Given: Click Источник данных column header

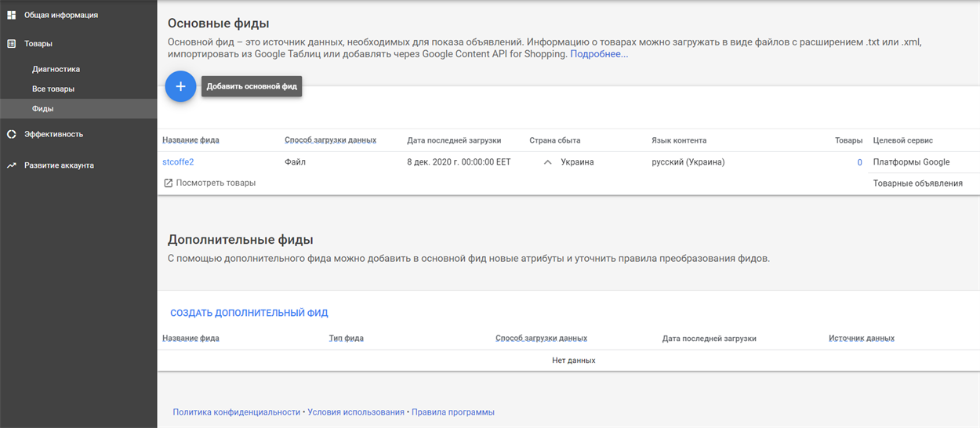Looking at the screenshot, I should point(861,339).
